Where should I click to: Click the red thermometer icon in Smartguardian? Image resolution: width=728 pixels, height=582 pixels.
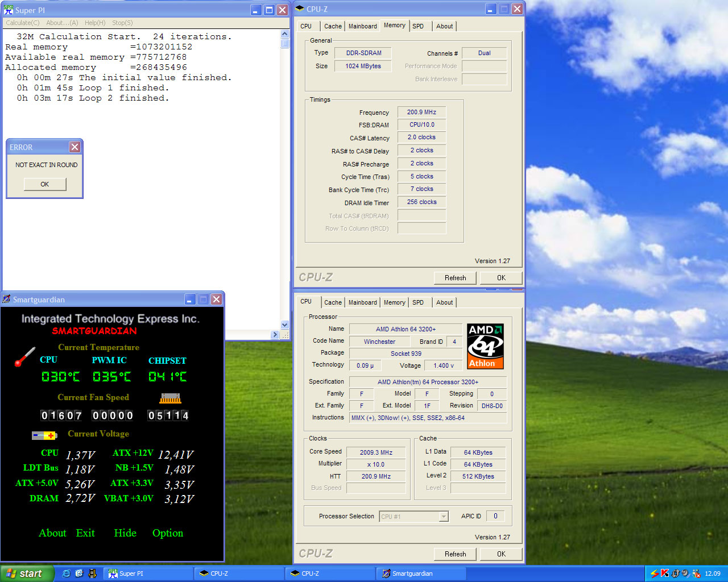(24, 357)
